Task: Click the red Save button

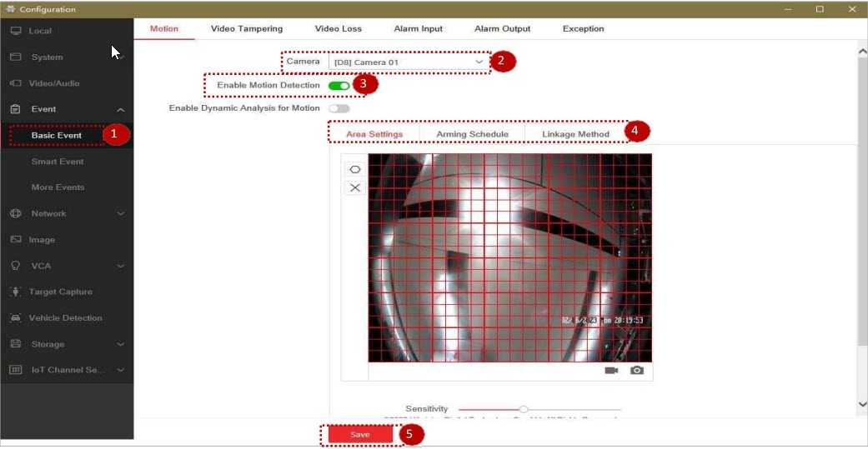Action: click(x=360, y=435)
